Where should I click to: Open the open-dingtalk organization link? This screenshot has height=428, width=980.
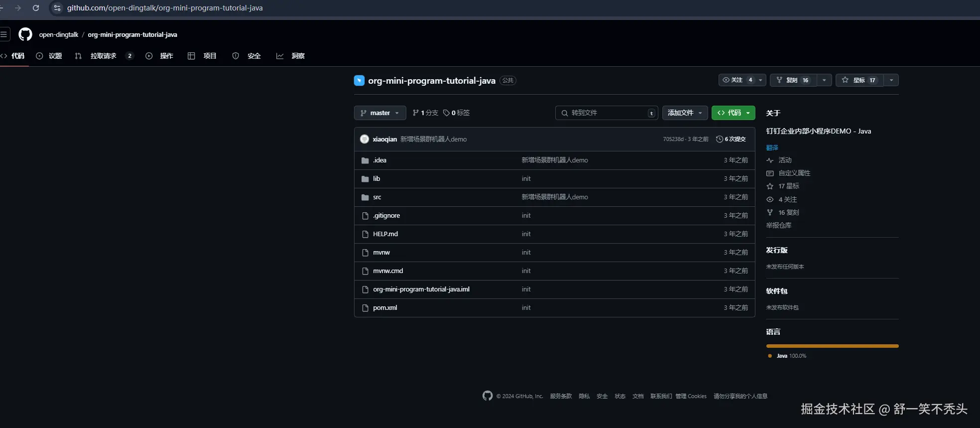pos(59,34)
